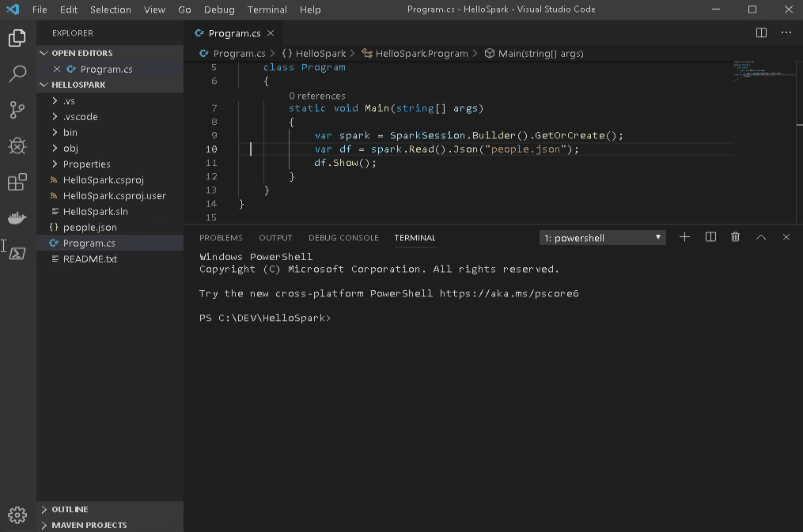Click the PowerShell prompt line in terminal
Image resolution: width=803 pixels, height=532 pixels.
(265, 319)
